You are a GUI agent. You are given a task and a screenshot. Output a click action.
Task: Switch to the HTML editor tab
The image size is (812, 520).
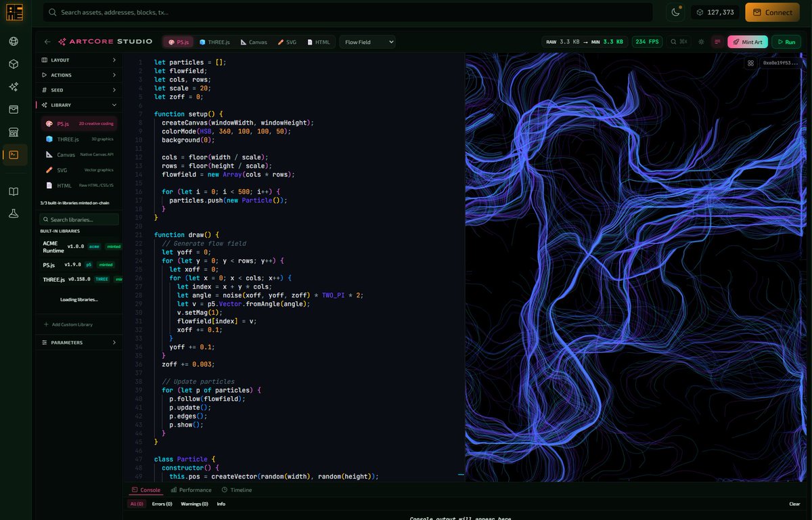(x=319, y=42)
